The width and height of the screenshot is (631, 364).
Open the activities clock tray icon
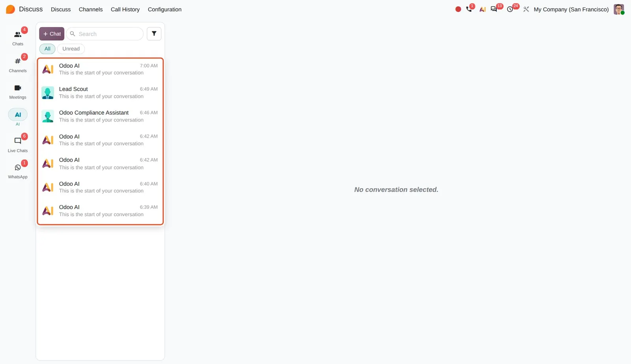pos(510,9)
